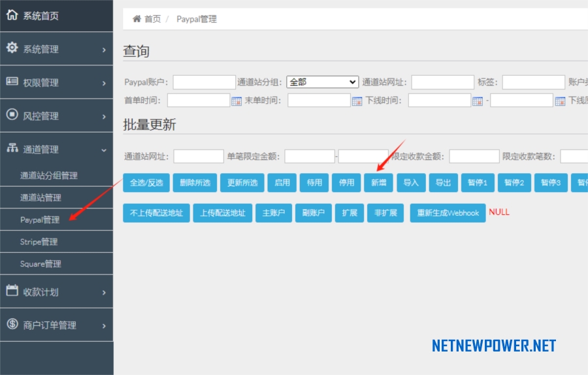Focus the 限定收款笔数 input field
This screenshot has width=588, height=375.
(574, 156)
